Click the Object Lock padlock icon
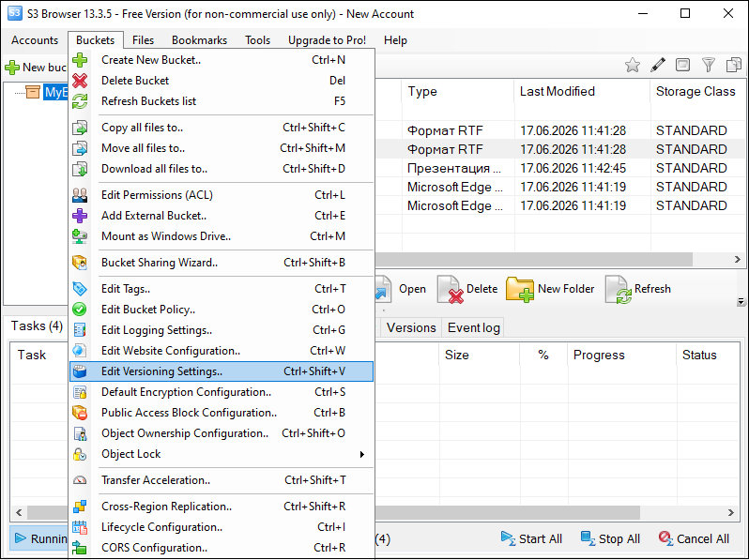 pos(80,454)
